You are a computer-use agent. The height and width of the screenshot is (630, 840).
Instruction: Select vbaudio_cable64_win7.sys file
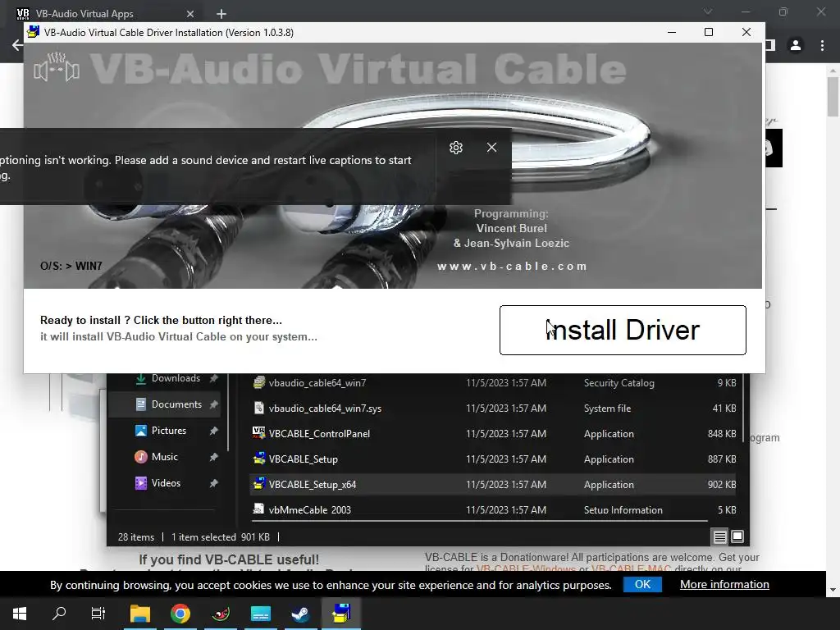click(493, 409)
